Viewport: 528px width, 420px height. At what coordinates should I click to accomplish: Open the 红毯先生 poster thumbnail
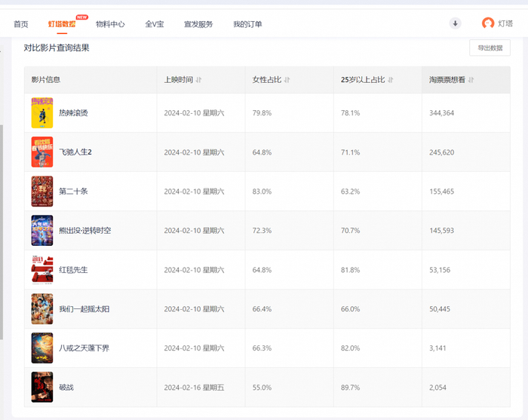(x=42, y=269)
